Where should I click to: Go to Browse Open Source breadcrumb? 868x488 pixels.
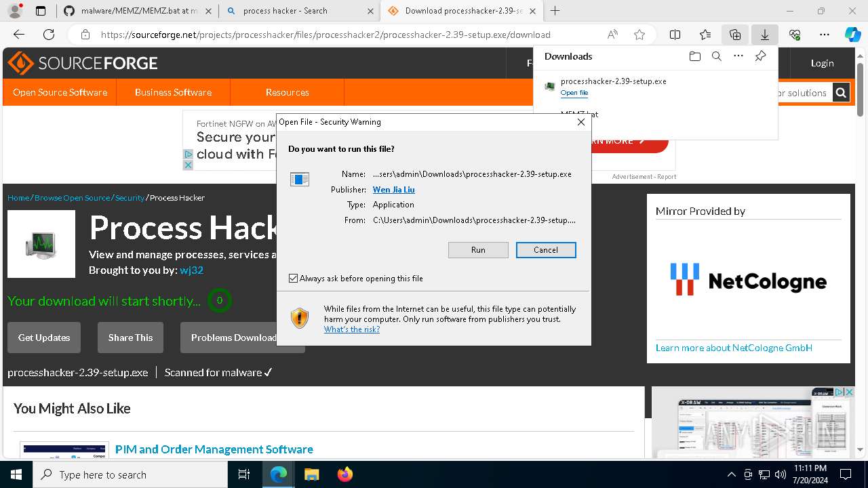click(72, 198)
